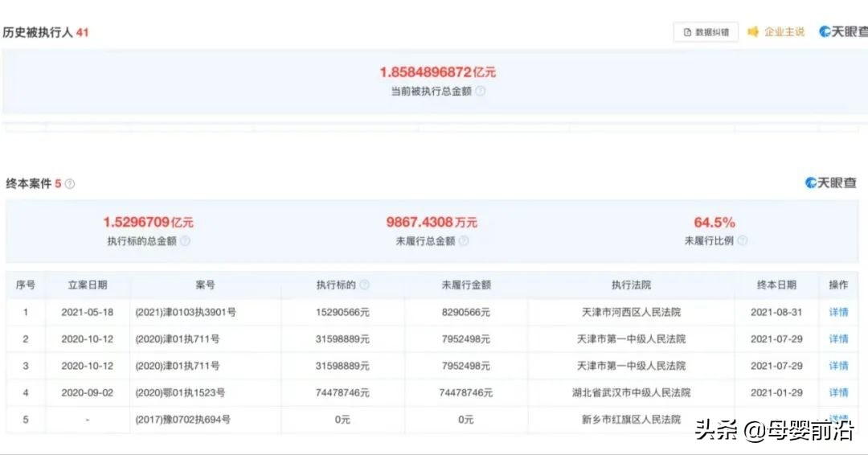Select the 15290566元 cell
This screenshot has height=455, width=868.
342,312
